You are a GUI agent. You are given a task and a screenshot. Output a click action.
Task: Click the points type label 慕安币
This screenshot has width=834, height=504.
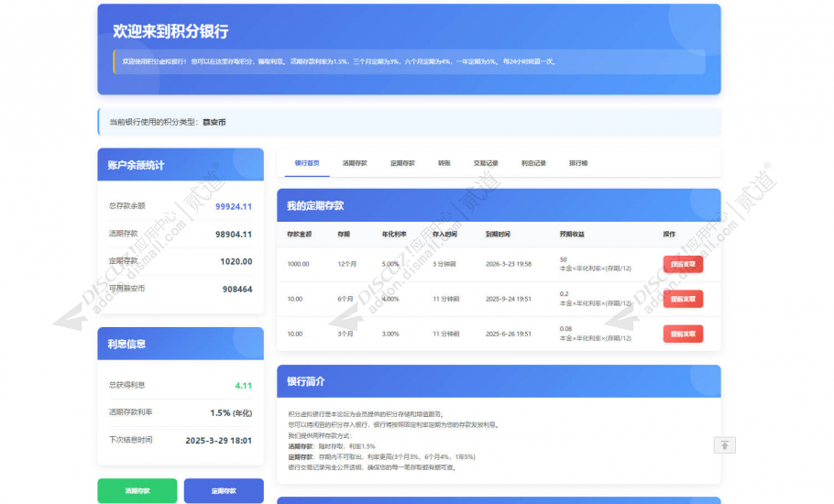tap(214, 122)
